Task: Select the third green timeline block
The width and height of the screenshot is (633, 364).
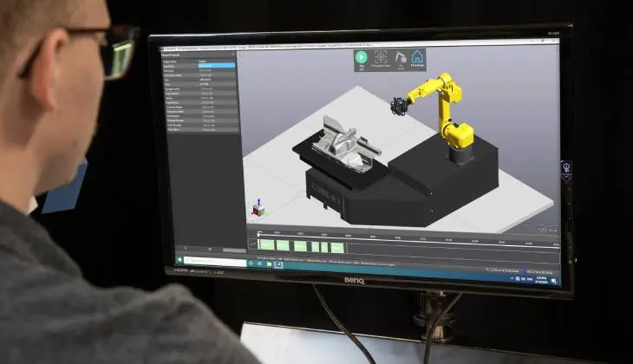Action: click(301, 246)
